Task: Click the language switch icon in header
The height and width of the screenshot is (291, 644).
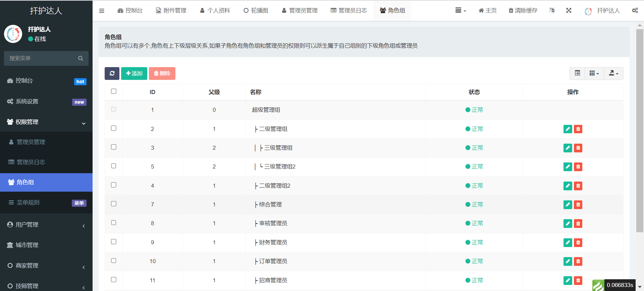Action: point(552,11)
